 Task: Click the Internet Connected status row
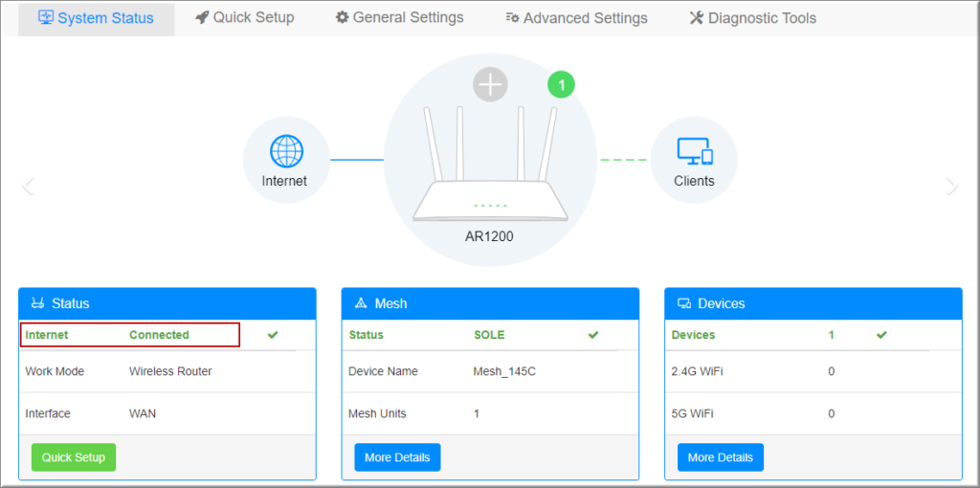(130, 335)
